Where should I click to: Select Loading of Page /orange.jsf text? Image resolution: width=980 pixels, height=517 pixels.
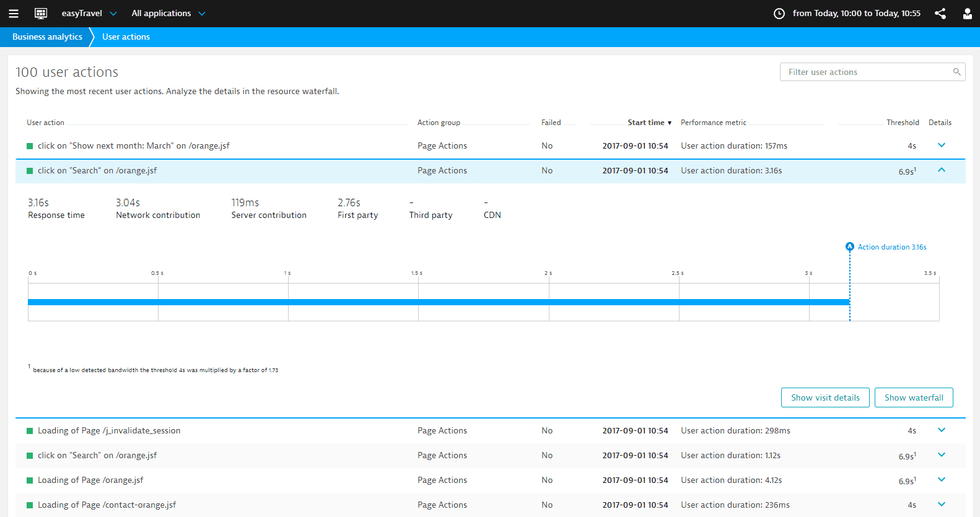click(90, 480)
